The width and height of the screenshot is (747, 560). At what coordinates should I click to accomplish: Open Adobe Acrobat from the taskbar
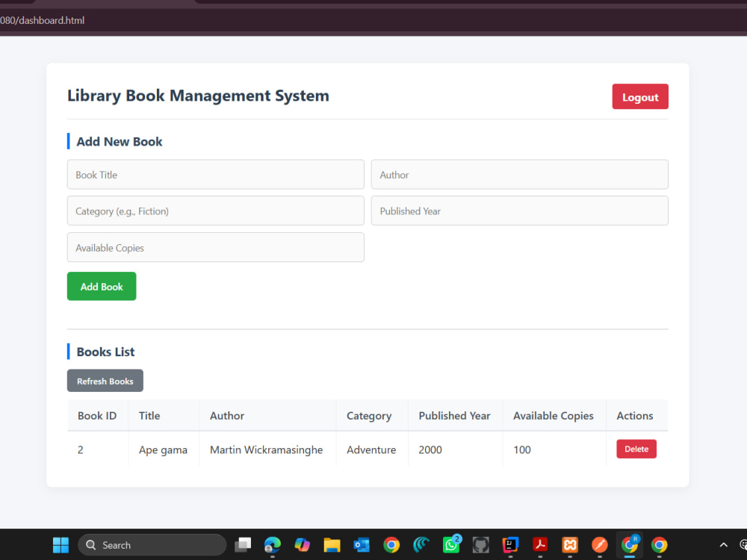point(540,544)
